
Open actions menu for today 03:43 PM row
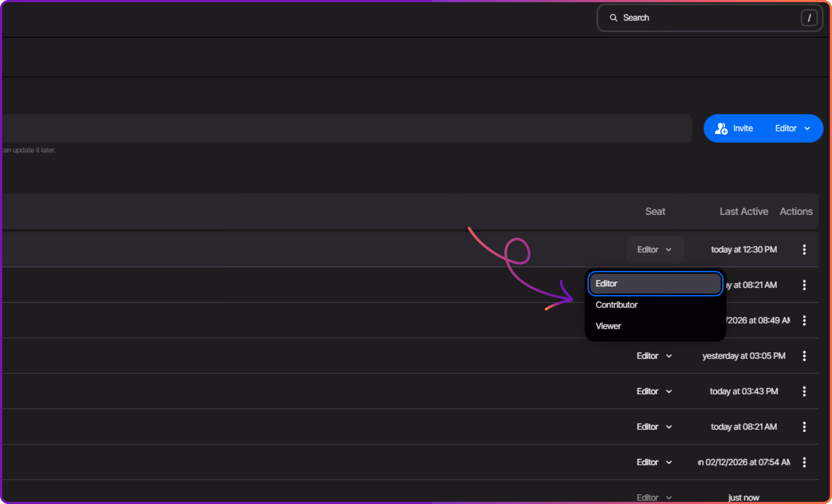click(x=804, y=392)
